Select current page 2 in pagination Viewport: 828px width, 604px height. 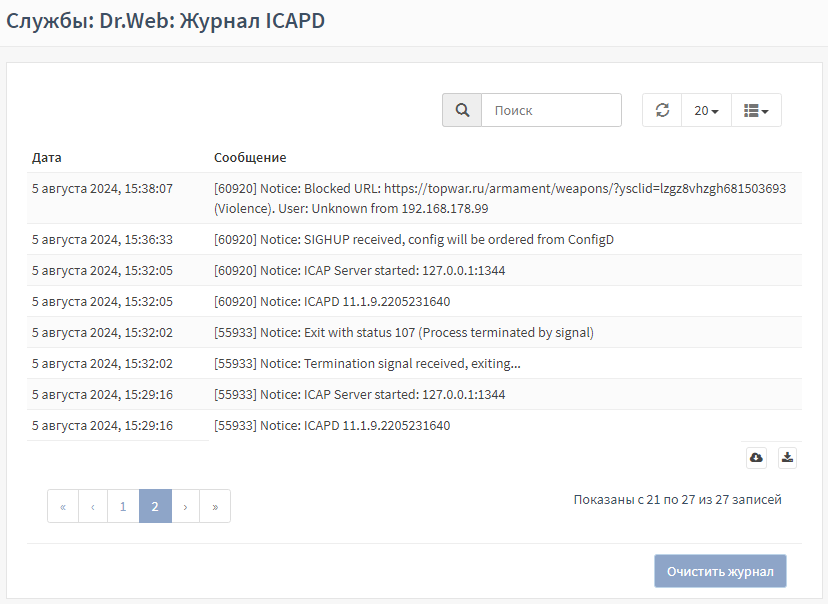pos(155,506)
